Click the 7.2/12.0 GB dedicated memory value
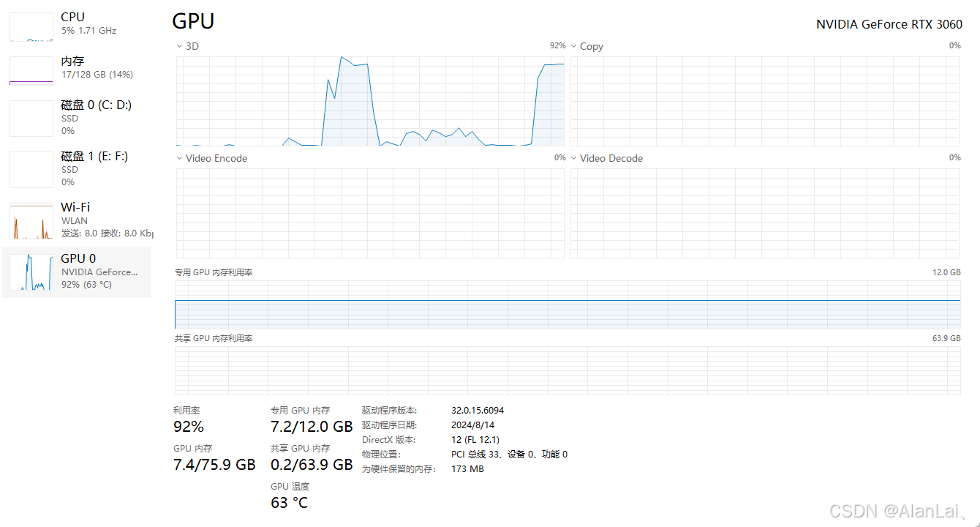Viewport: 980px width, 527px height. coord(312,427)
